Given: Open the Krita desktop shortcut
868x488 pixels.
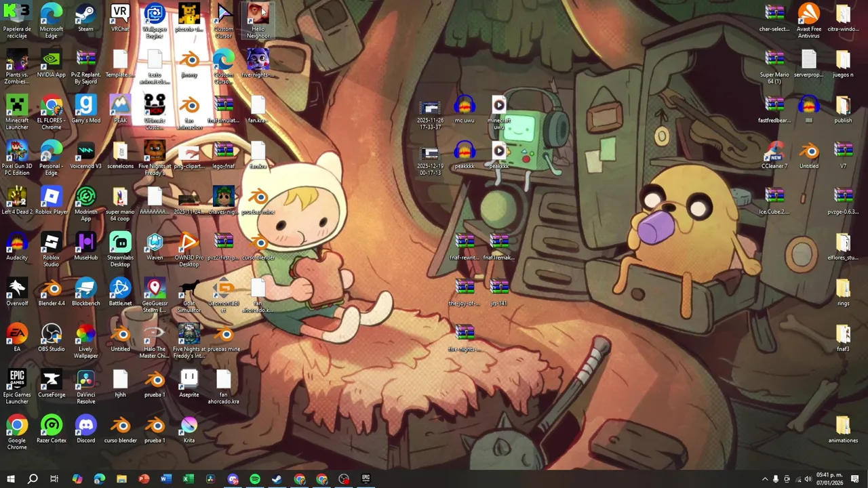Looking at the screenshot, I should point(189,430).
